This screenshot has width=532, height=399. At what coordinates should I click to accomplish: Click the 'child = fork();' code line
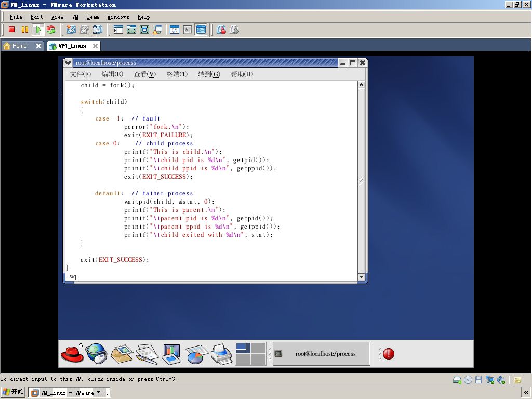pos(108,85)
